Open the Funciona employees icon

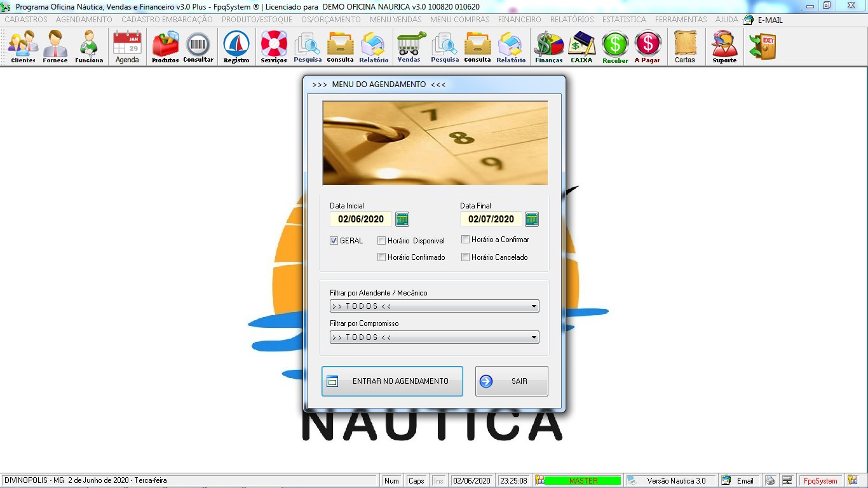[89, 48]
